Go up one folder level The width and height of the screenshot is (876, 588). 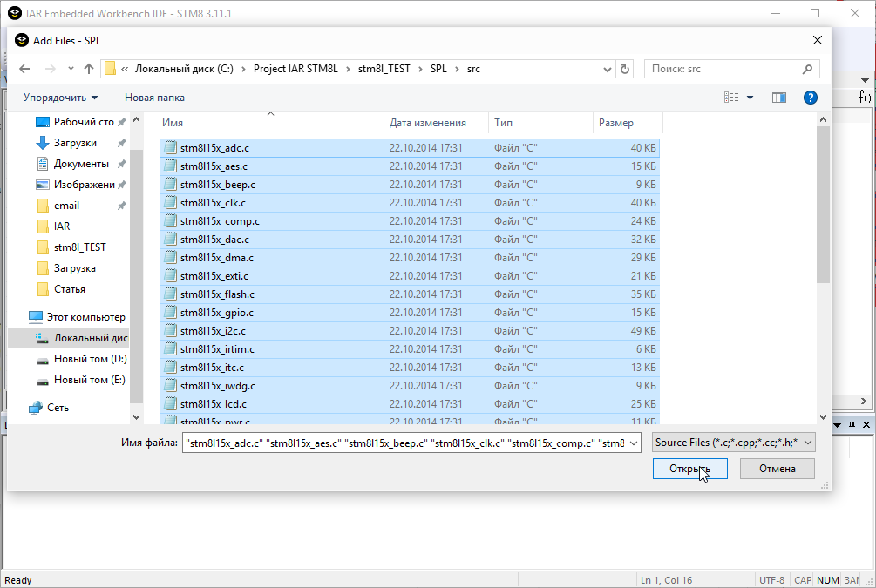pyautogui.click(x=89, y=69)
